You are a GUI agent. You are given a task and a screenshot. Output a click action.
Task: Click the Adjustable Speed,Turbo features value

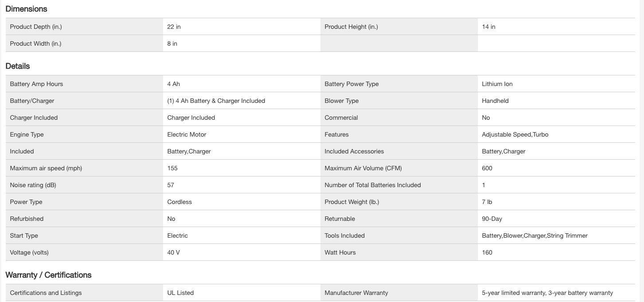tap(515, 134)
